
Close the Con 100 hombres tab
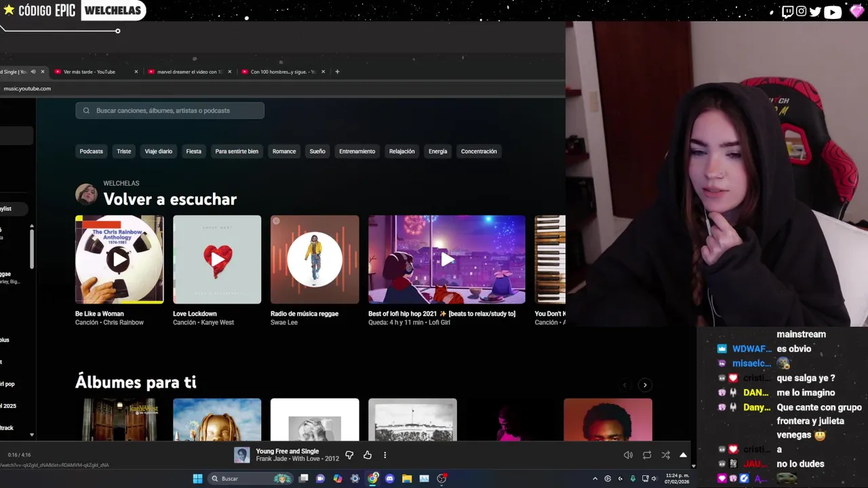pyautogui.click(x=323, y=72)
